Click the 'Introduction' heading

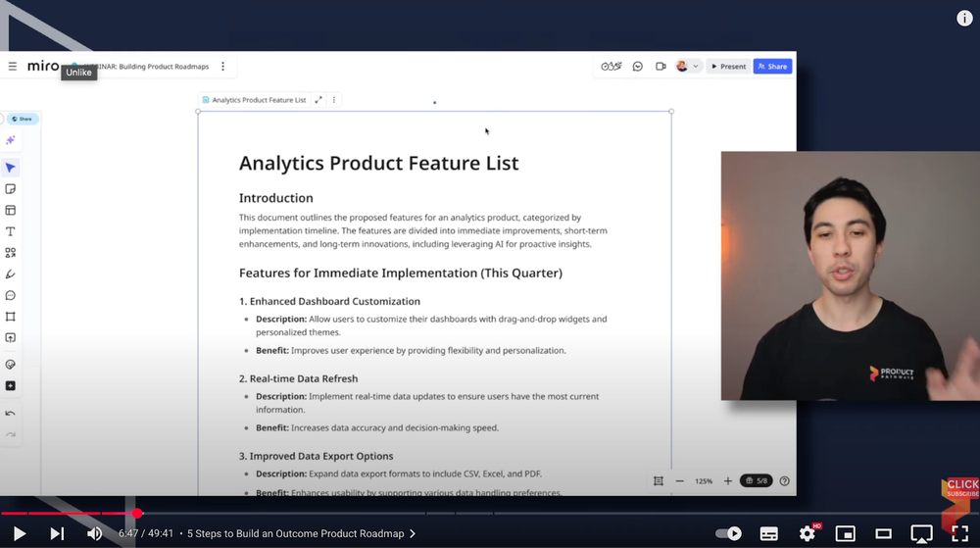click(275, 198)
